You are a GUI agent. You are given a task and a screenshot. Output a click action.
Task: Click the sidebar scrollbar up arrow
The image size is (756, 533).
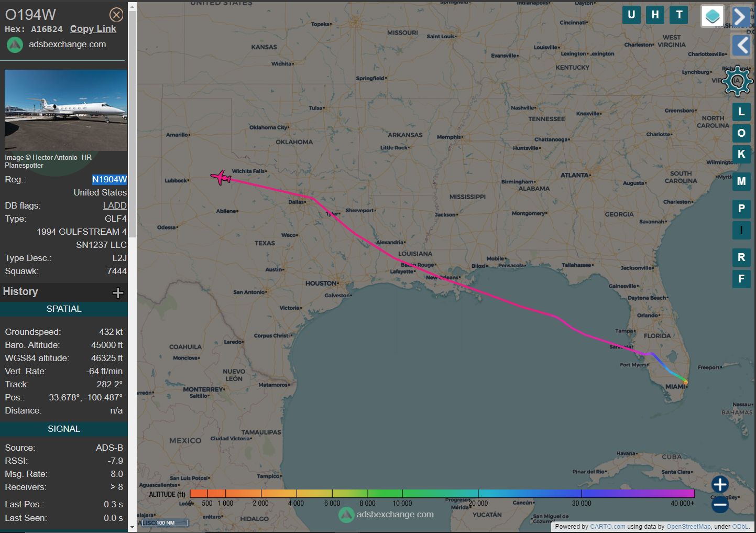[132, 6]
